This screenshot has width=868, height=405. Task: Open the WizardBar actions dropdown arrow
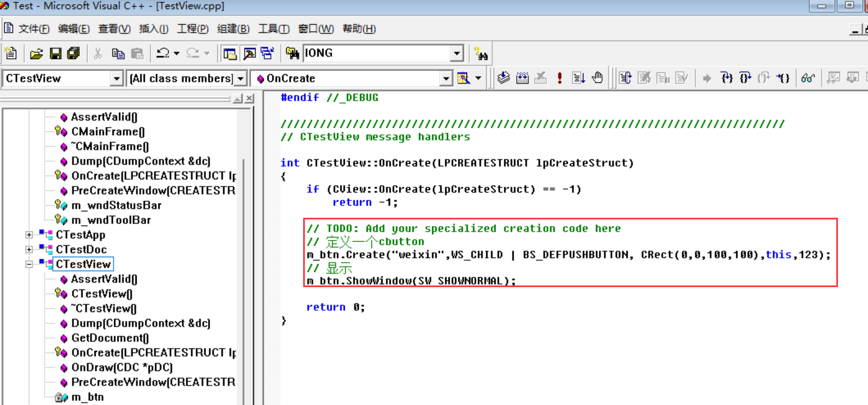pyautogui.click(x=479, y=78)
